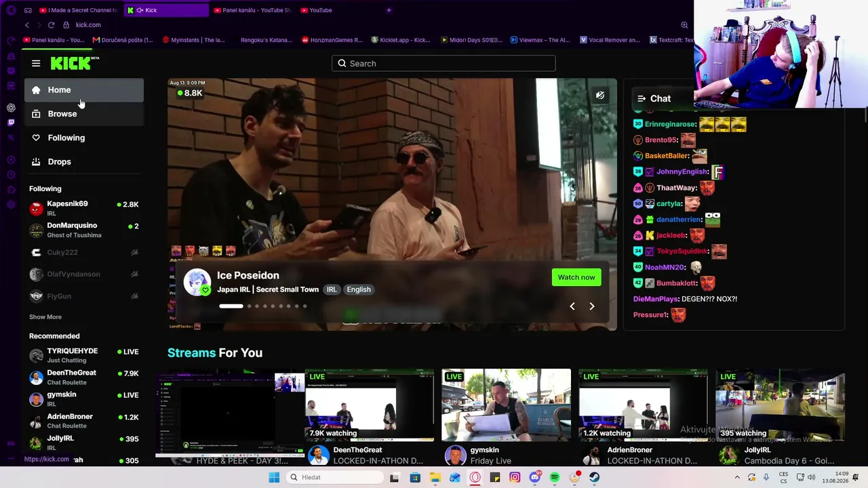Image resolution: width=868 pixels, height=488 pixels.
Task: Go back in browser history
Action: point(27,25)
